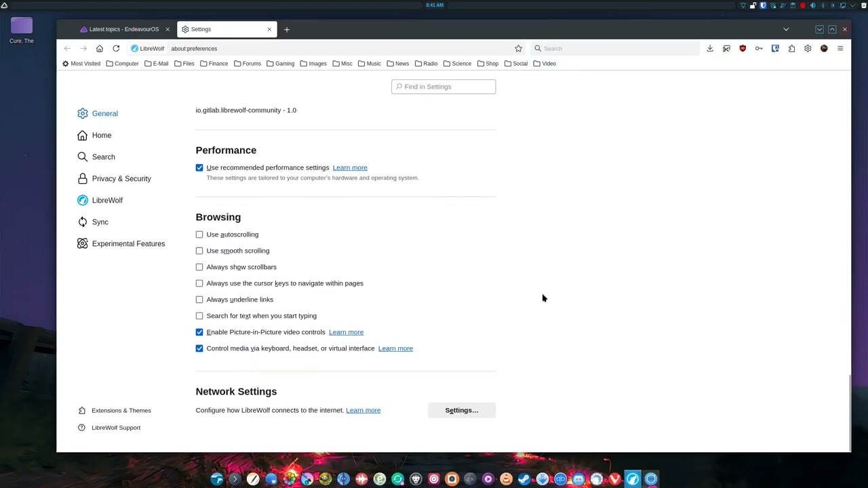
Task: Select the Settings tab
Action: click(x=226, y=29)
